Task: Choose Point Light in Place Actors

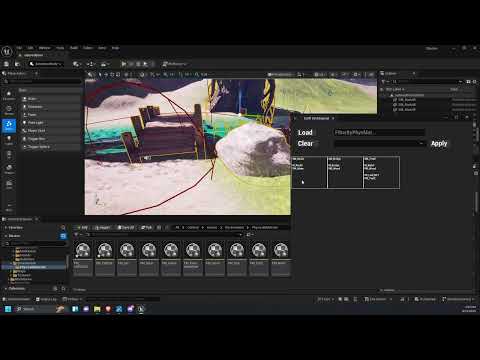Action: [x=50, y=123]
